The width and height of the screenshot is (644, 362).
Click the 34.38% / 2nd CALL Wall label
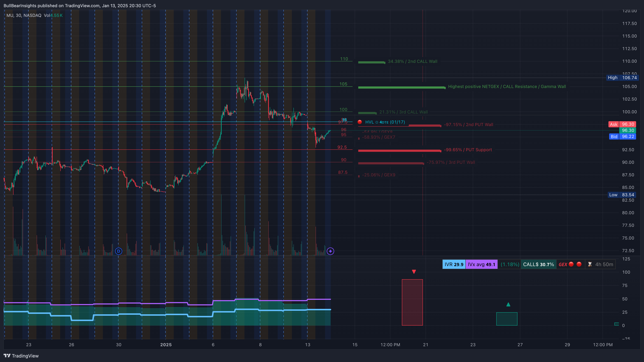point(412,61)
